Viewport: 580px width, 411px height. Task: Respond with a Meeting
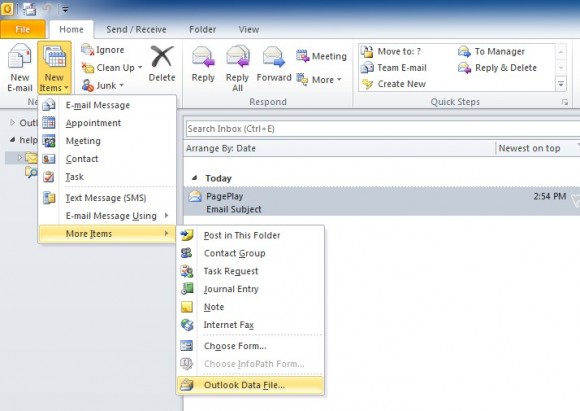click(321, 56)
